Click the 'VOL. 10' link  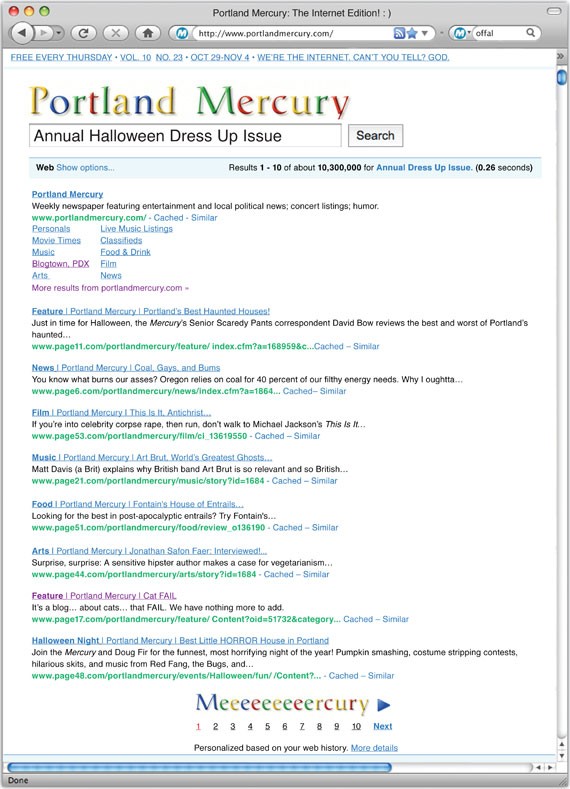tap(135, 57)
